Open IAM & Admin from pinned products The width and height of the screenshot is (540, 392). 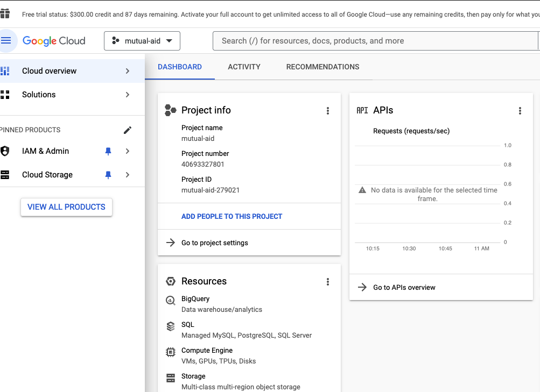[45, 151]
